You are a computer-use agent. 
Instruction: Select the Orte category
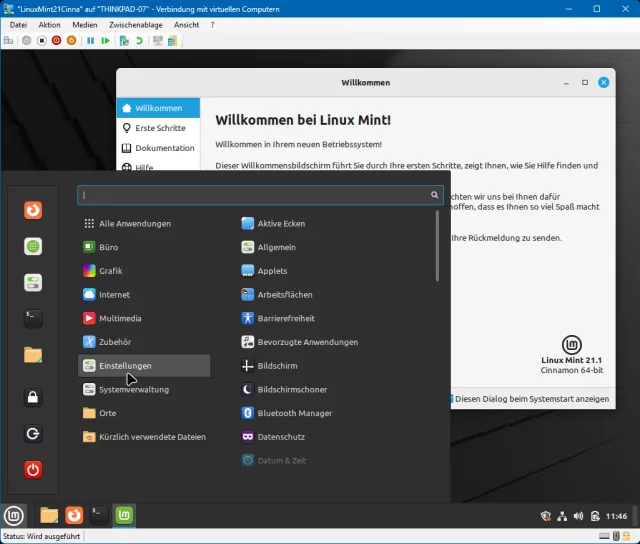[144, 413]
